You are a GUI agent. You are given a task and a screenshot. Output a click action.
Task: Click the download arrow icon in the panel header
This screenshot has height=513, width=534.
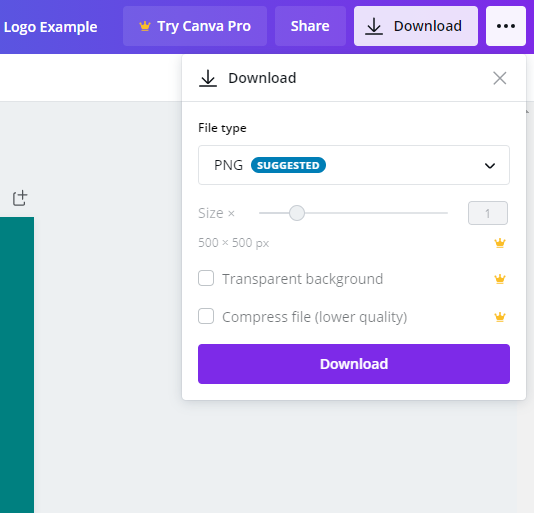208,78
